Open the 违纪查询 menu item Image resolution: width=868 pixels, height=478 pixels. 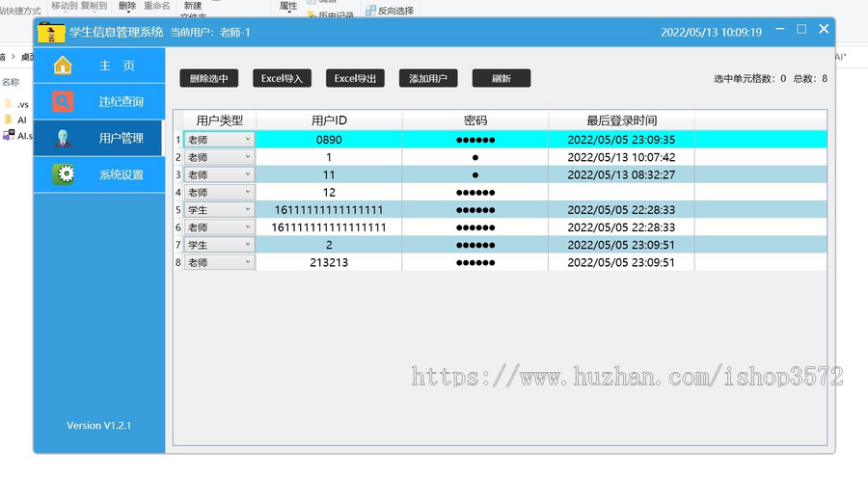pyautogui.click(x=99, y=102)
